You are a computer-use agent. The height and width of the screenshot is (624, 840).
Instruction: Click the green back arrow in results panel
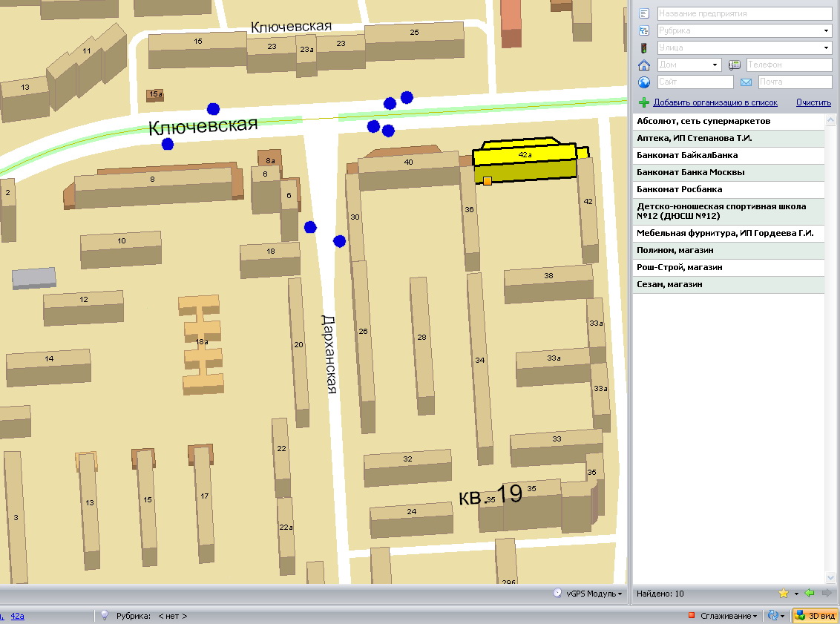[x=810, y=594]
